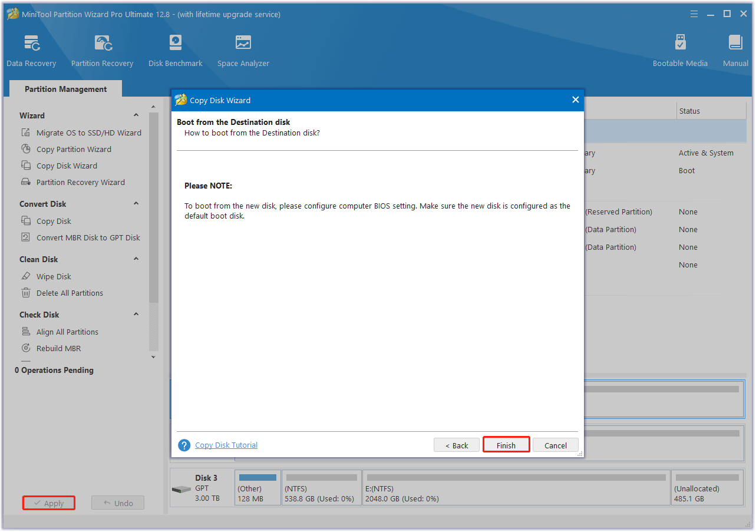Open the Bootable Media builder
This screenshot has width=756, height=532.
tap(680, 51)
